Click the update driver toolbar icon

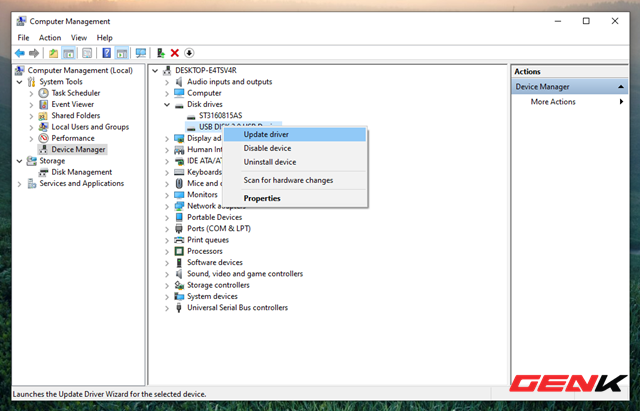coord(160,53)
